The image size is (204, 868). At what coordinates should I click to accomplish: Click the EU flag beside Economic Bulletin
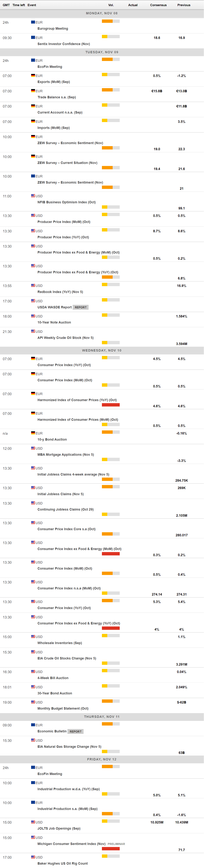(33, 725)
